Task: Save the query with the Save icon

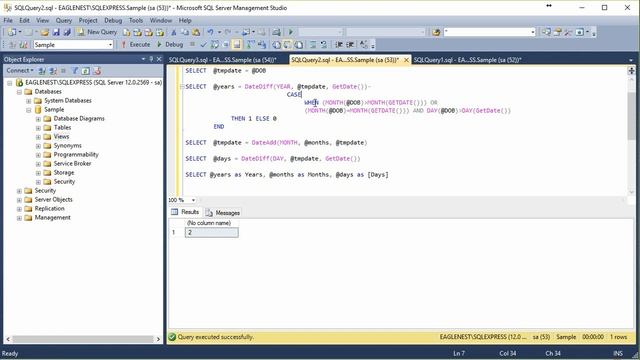Action: point(56,32)
